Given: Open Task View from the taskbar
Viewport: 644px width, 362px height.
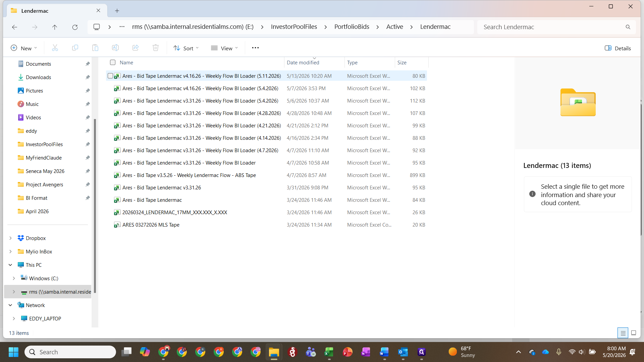Looking at the screenshot, I should point(126,352).
